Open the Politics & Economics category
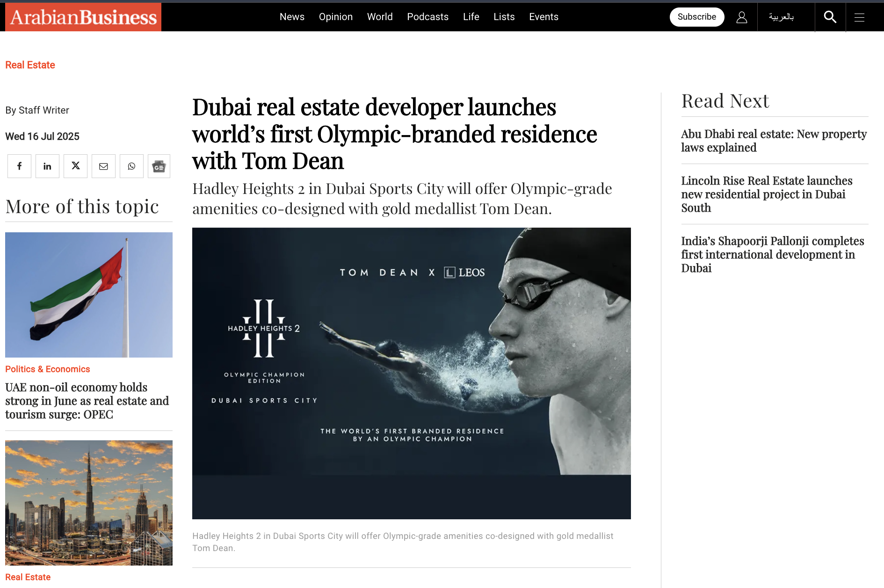Viewport: 884px width, 588px height. (x=47, y=369)
